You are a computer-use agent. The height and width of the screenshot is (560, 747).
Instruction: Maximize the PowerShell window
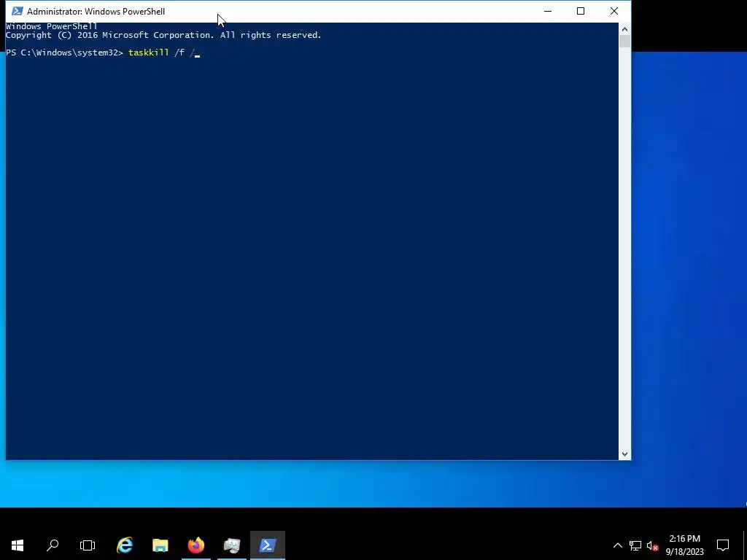[x=581, y=11]
